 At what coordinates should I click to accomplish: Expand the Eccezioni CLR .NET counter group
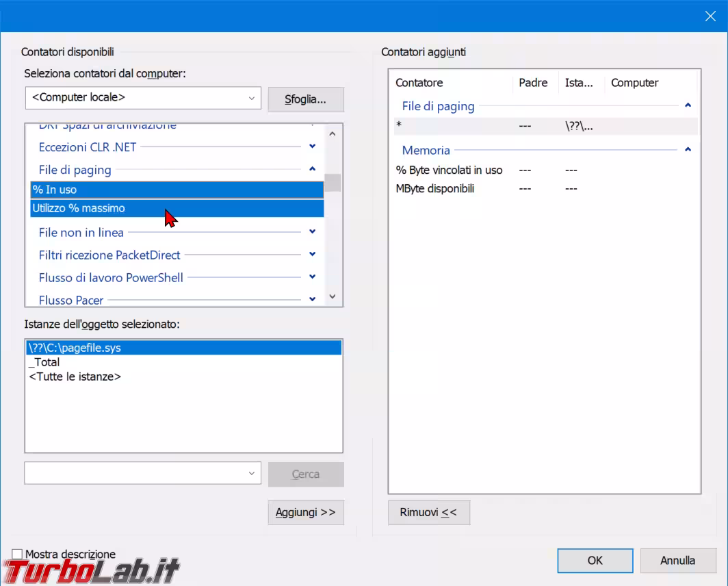coord(312,146)
